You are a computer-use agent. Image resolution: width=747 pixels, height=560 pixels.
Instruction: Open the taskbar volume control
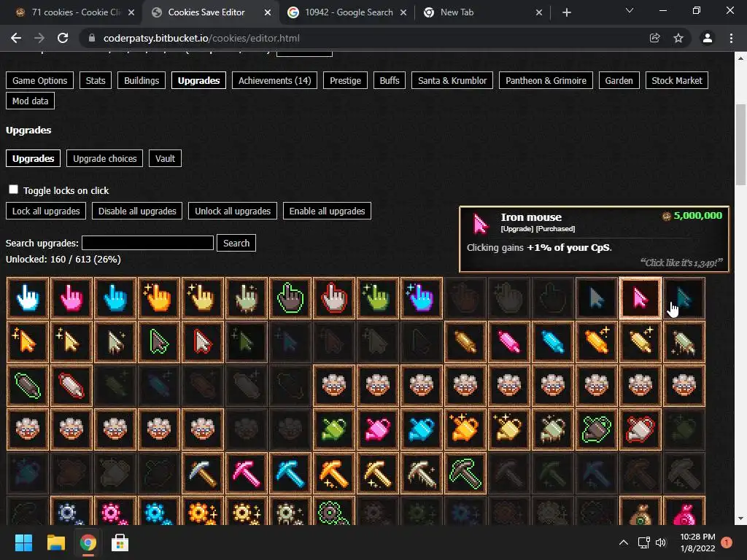661,542
